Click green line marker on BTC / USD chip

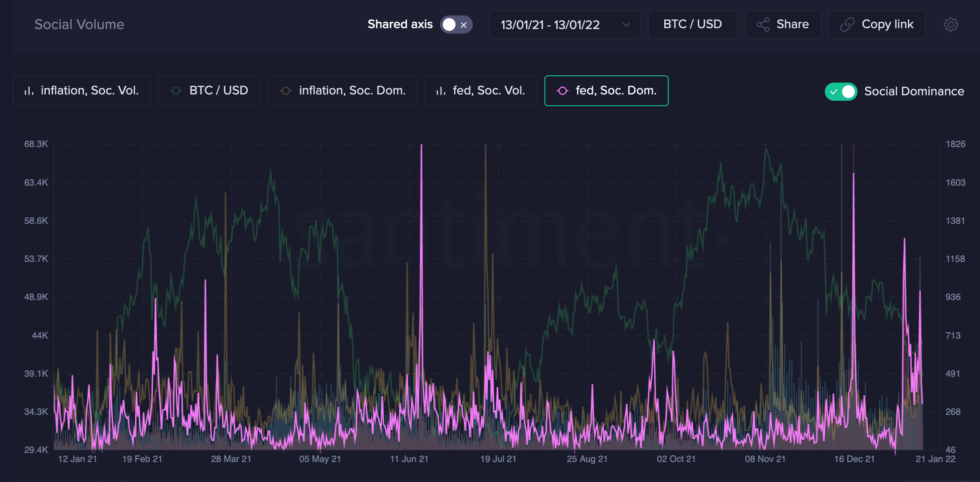(x=176, y=91)
